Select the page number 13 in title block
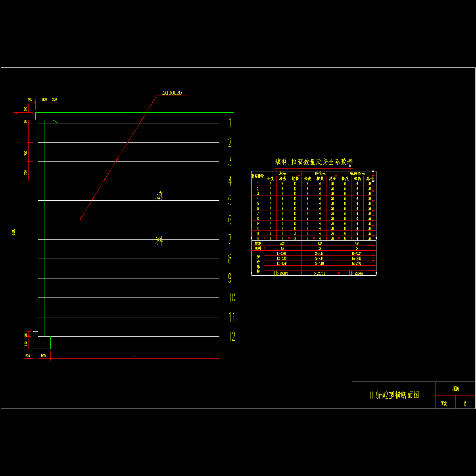476x476 pixels. (464, 404)
